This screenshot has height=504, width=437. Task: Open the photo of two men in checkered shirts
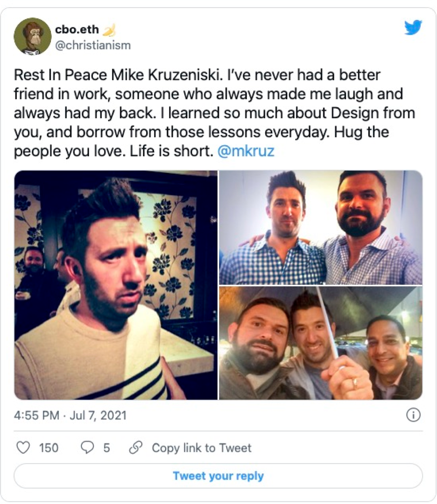click(321, 227)
